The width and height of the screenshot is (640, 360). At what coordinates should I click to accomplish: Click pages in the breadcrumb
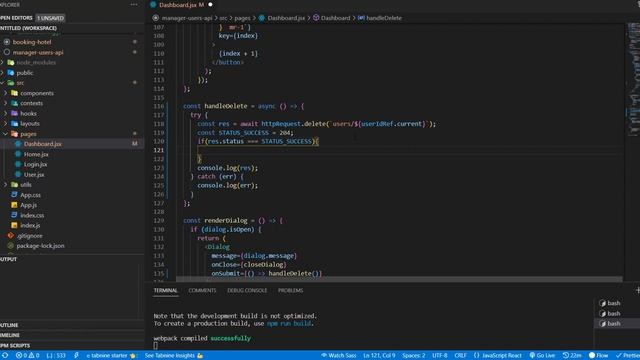point(242,18)
